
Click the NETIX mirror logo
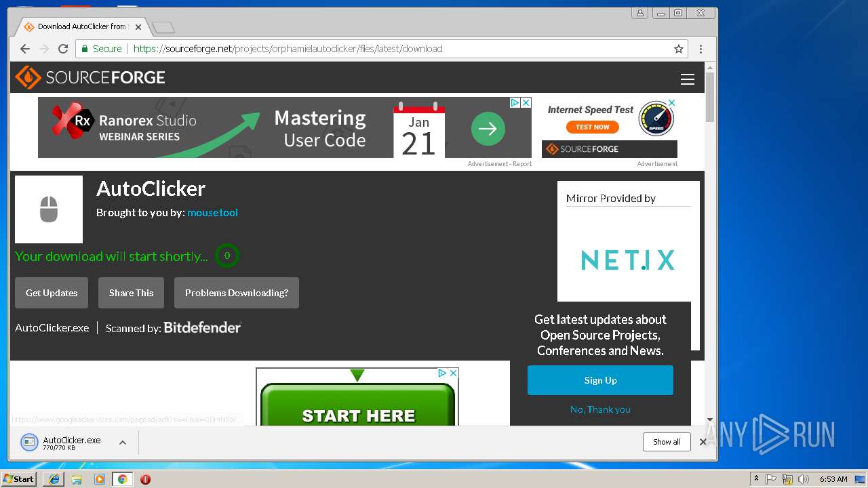click(628, 260)
